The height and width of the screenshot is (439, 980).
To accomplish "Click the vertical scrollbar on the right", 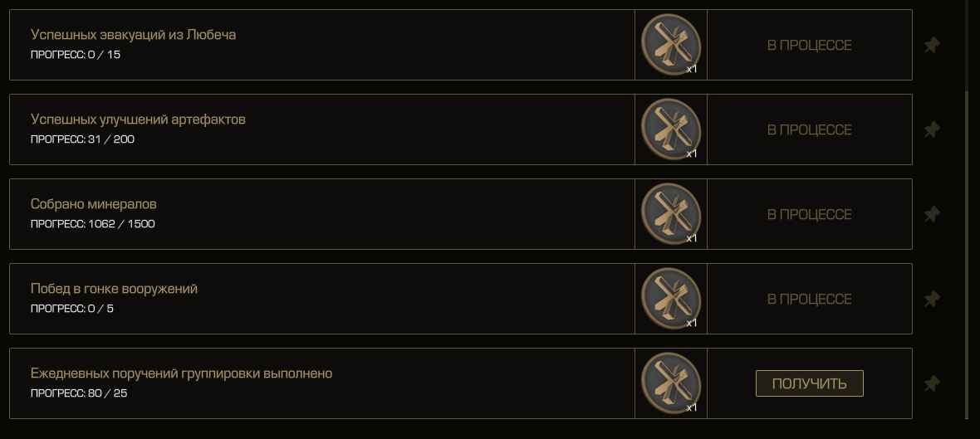I will tap(967, 255).
